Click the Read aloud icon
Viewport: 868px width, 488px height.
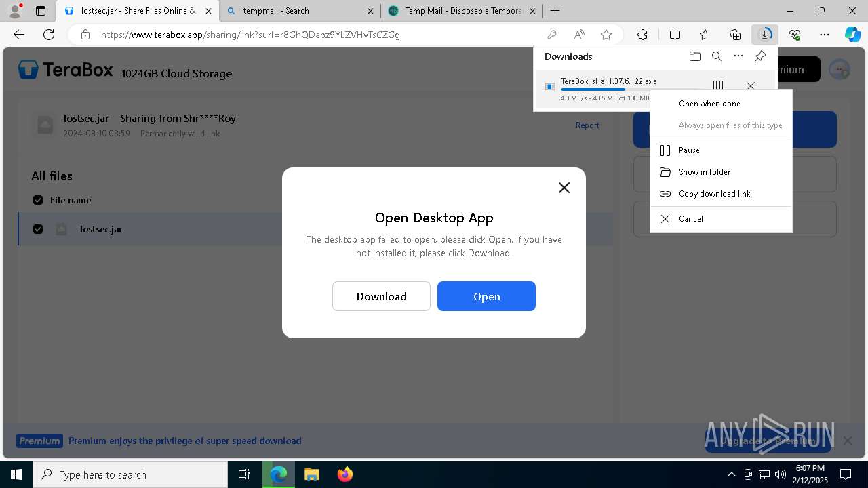tap(579, 35)
